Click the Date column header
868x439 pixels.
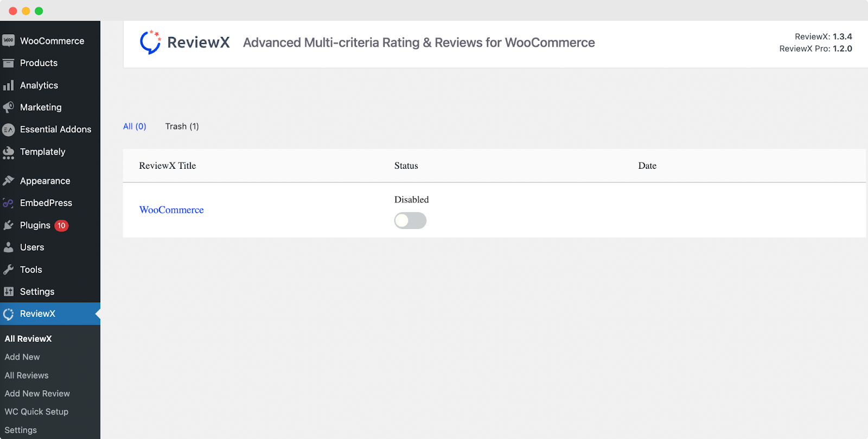tap(647, 166)
